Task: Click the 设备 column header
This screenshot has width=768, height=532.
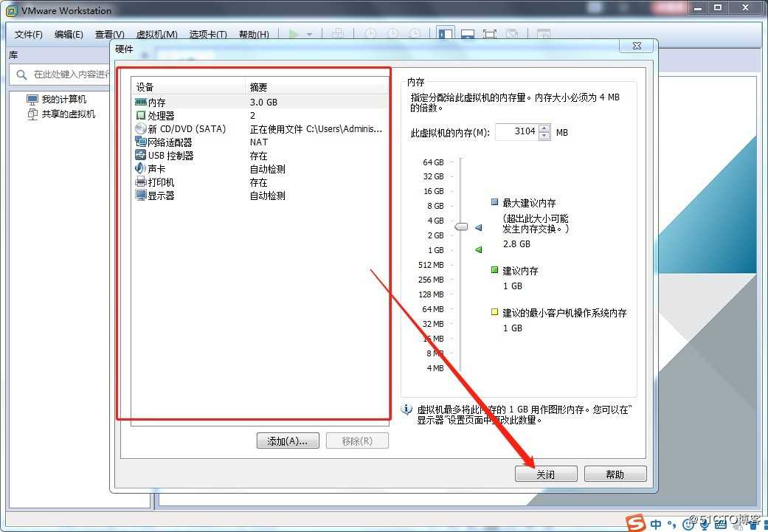Action: 188,87
